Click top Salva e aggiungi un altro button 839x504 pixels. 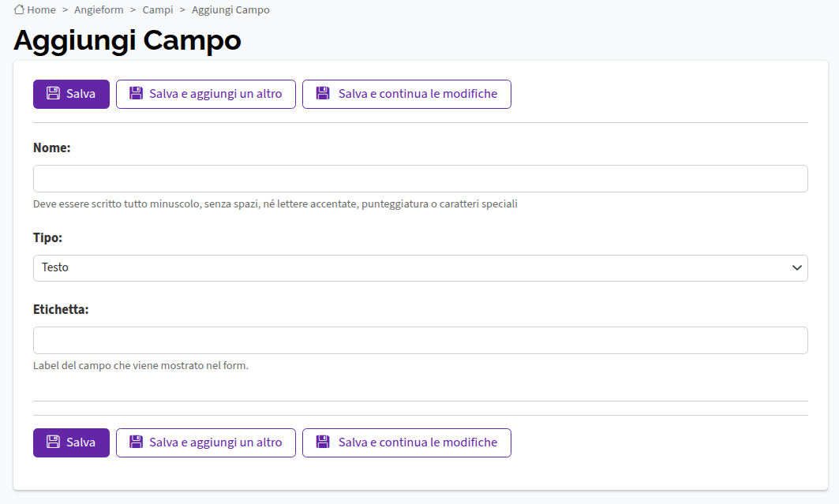click(x=206, y=94)
